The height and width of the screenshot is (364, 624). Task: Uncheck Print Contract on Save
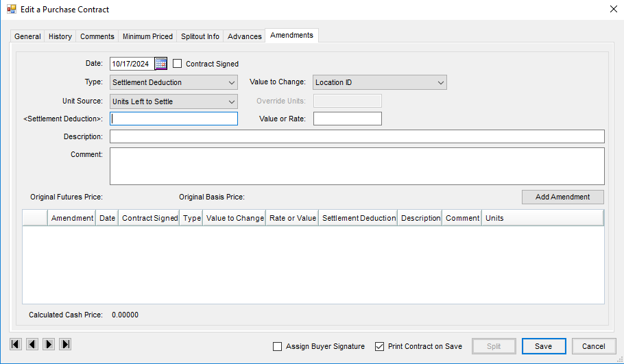pos(379,346)
